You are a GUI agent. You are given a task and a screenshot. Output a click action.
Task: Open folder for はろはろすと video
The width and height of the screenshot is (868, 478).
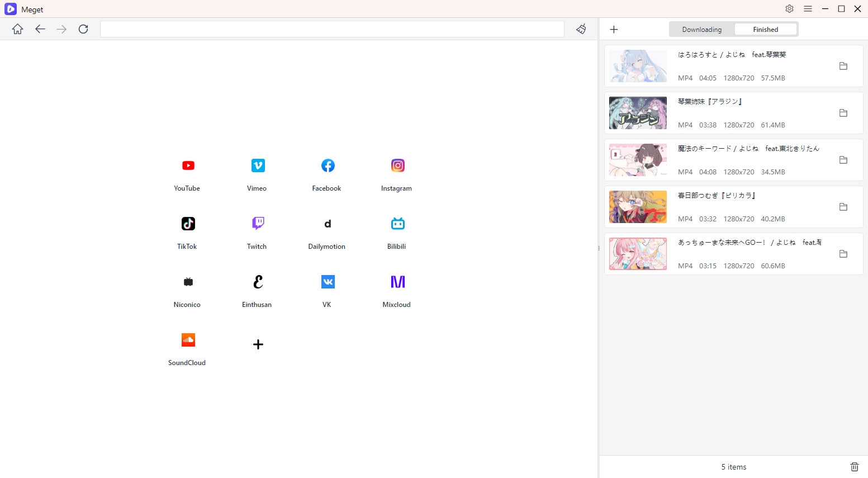pos(843,66)
